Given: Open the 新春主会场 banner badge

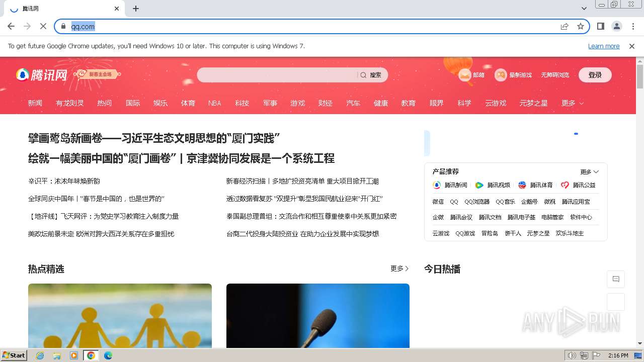Looking at the screenshot, I should pos(98,74).
